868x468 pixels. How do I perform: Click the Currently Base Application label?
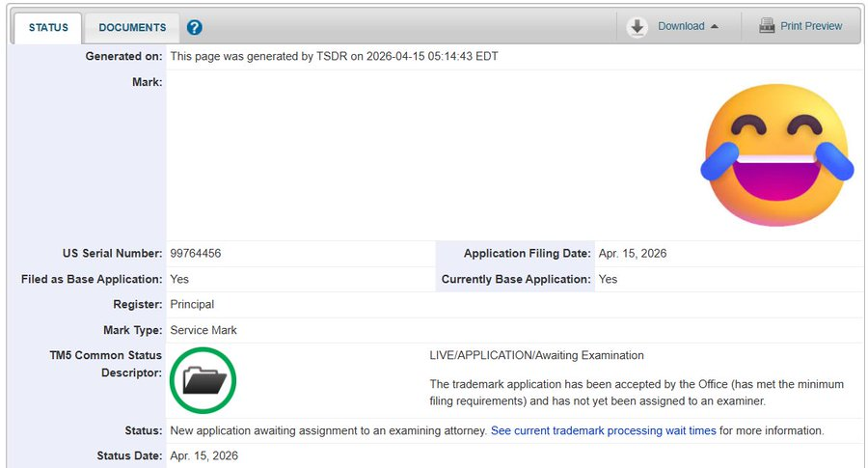[x=516, y=279]
